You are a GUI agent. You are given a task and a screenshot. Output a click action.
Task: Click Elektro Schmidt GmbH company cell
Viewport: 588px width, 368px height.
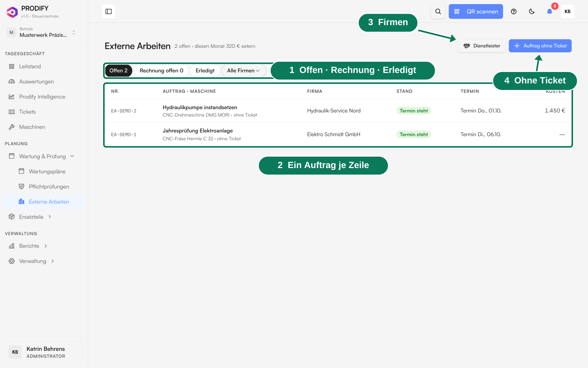tap(334, 134)
